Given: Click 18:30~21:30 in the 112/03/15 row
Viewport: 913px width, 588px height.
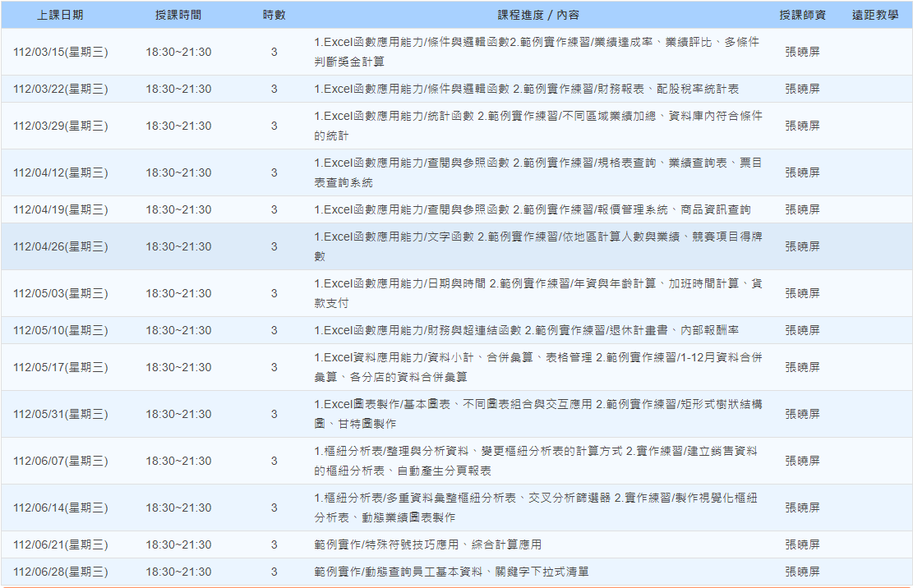Looking at the screenshot, I should click(x=178, y=52).
